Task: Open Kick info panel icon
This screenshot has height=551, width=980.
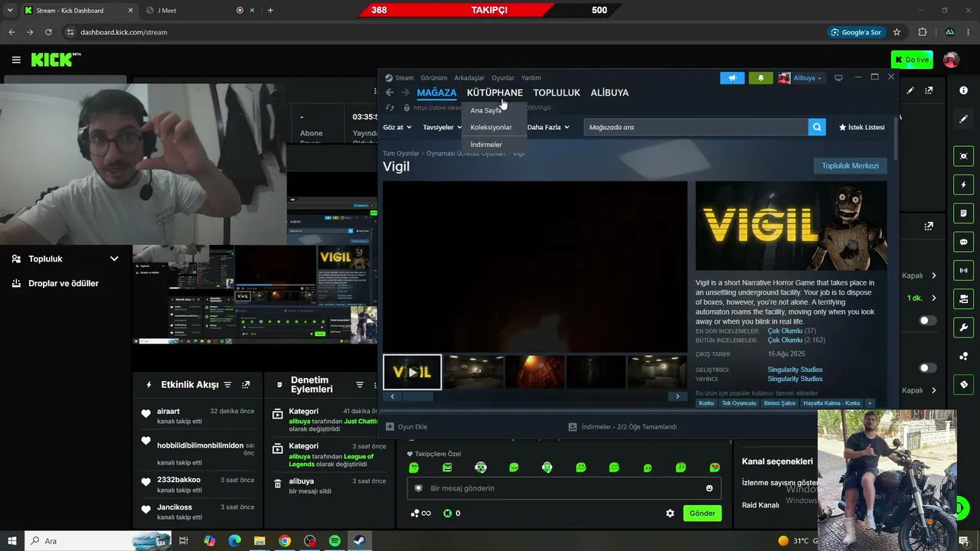Action: (x=964, y=90)
